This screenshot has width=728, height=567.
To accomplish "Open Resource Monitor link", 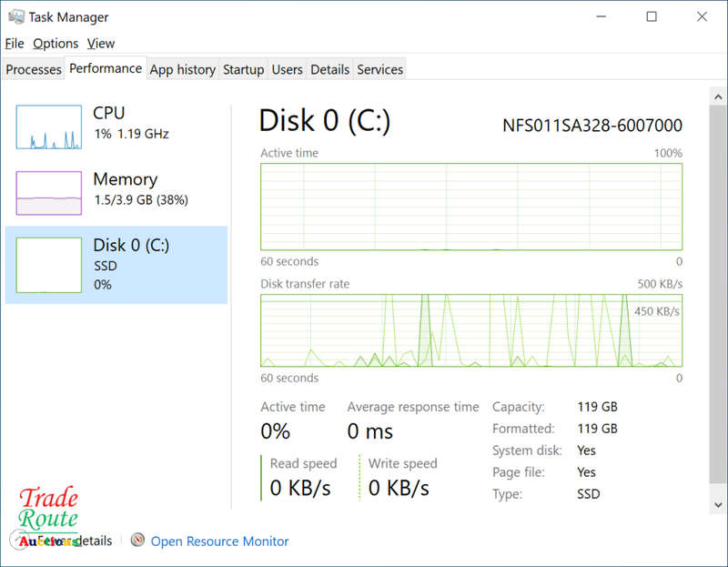I will pos(219,541).
